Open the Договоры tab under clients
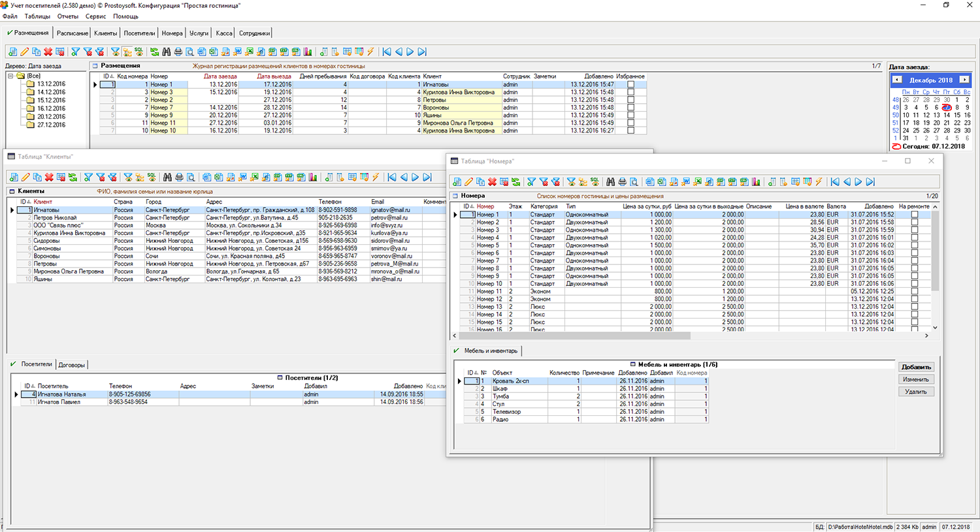The width and height of the screenshot is (980, 532). [x=71, y=365]
